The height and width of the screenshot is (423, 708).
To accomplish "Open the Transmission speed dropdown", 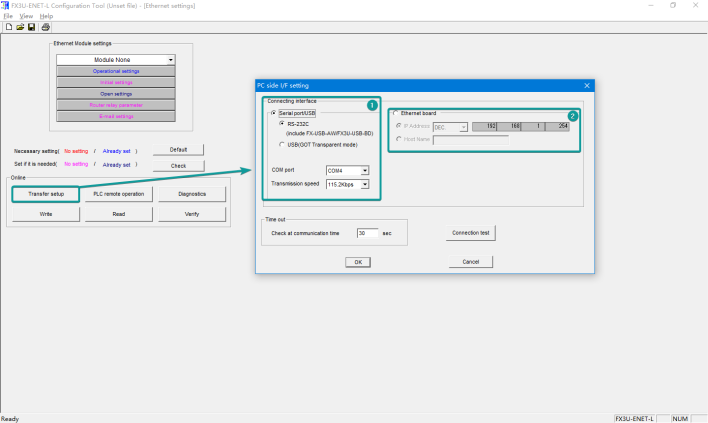I will coord(365,184).
